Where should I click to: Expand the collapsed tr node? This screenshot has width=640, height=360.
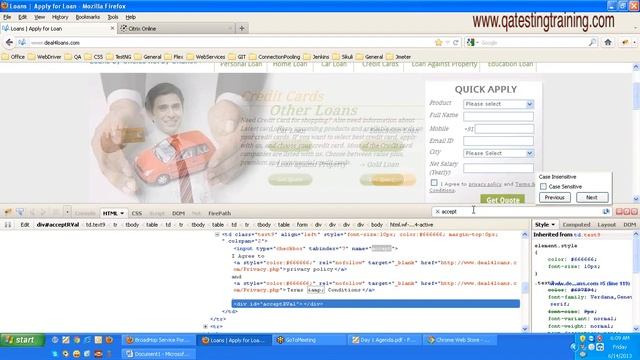(205, 327)
